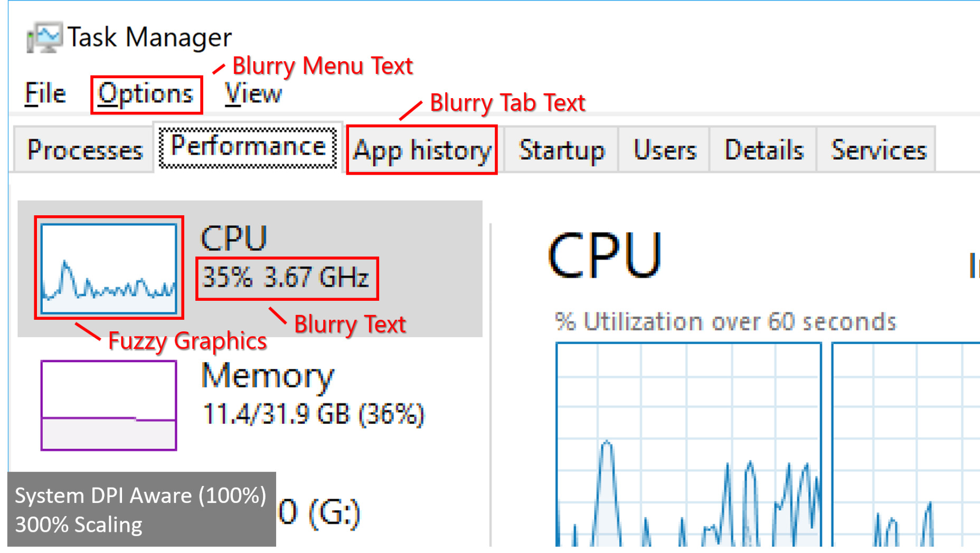Click the Task Manager title bar icon

point(44,37)
